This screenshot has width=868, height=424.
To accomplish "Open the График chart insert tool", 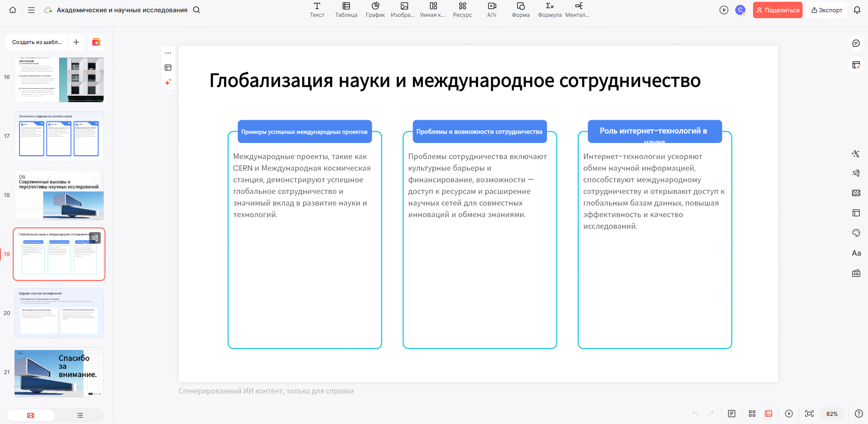I will (375, 10).
